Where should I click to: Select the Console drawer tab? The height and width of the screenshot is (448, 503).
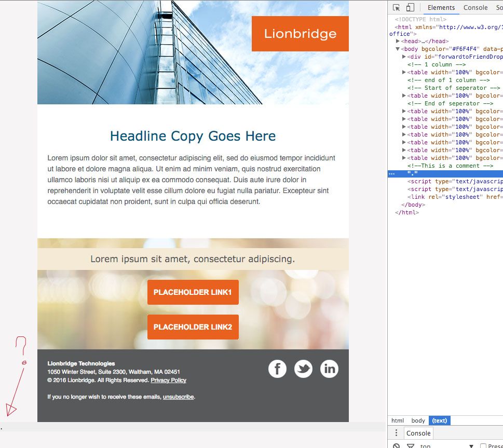click(x=418, y=433)
